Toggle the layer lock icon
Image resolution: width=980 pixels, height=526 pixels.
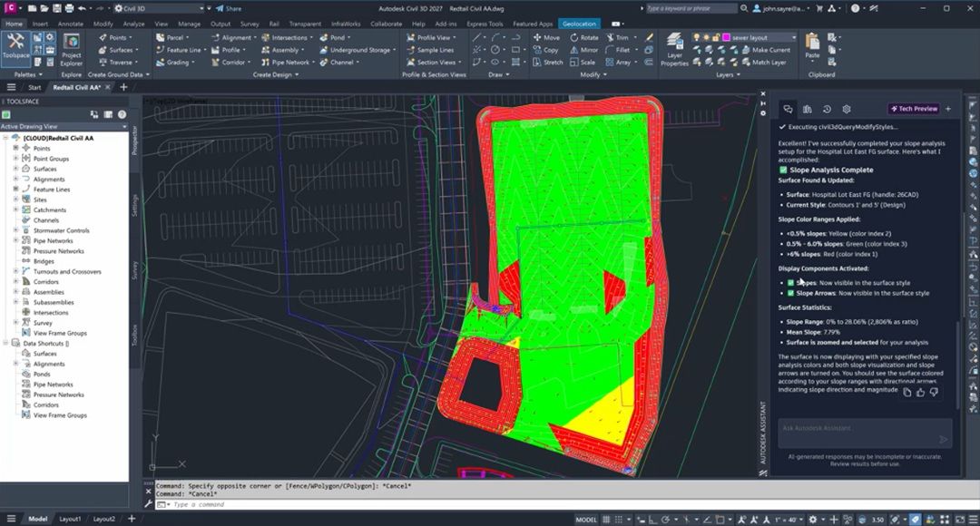coord(716,37)
